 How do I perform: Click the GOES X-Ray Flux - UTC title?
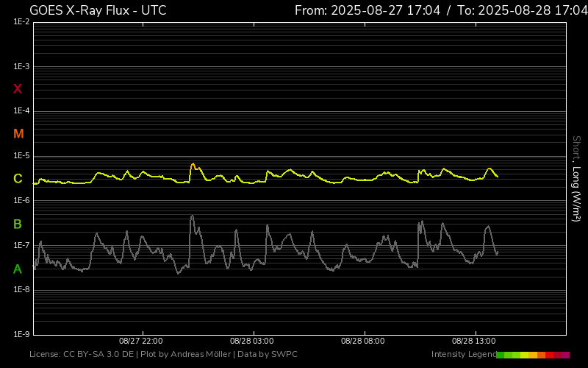point(98,10)
